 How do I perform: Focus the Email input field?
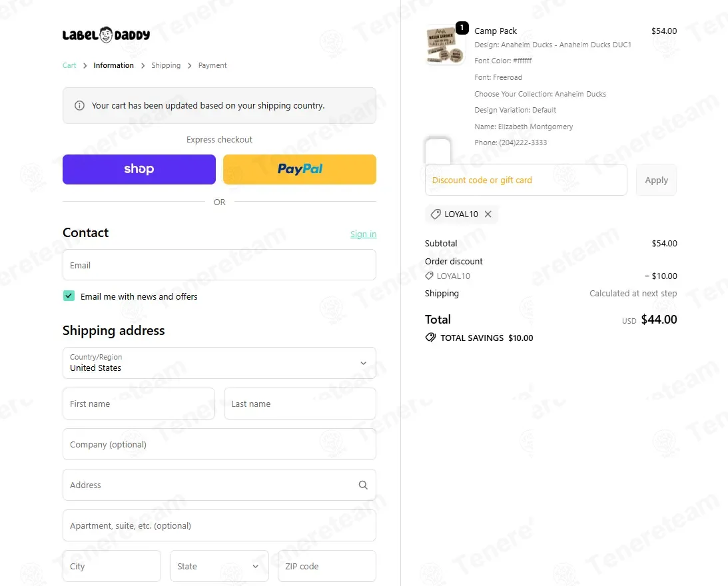pos(219,265)
